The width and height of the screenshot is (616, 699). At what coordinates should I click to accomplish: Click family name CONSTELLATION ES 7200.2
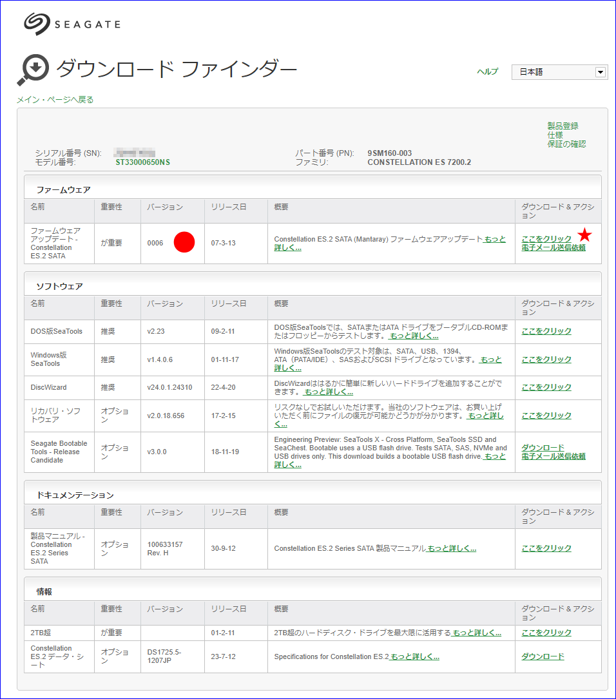(419, 162)
